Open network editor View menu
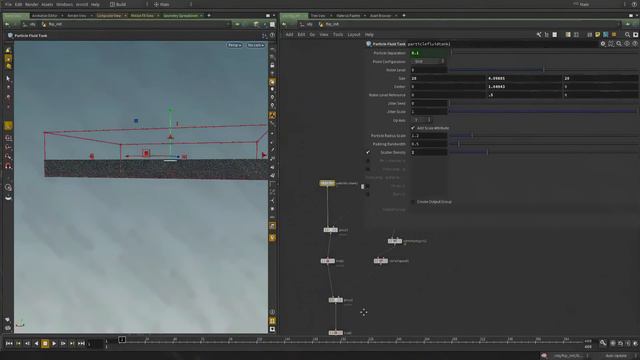This screenshot has height=360, width=640. tap(324, 35)
